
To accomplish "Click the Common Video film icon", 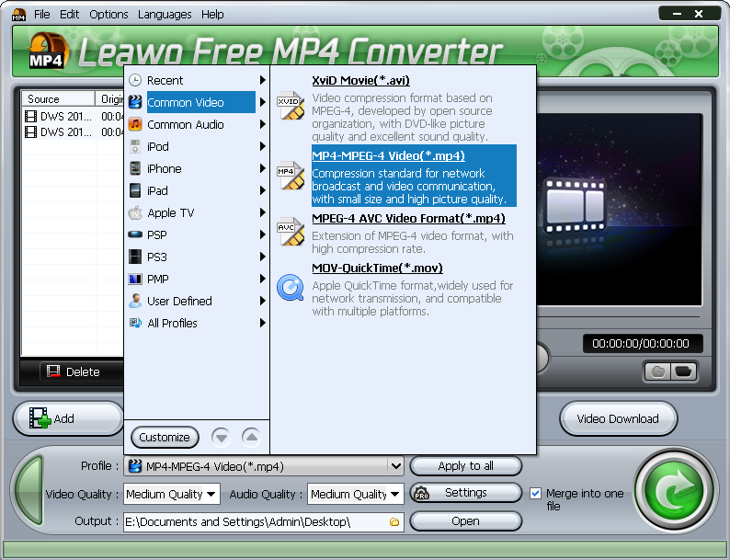I will 135,102.
